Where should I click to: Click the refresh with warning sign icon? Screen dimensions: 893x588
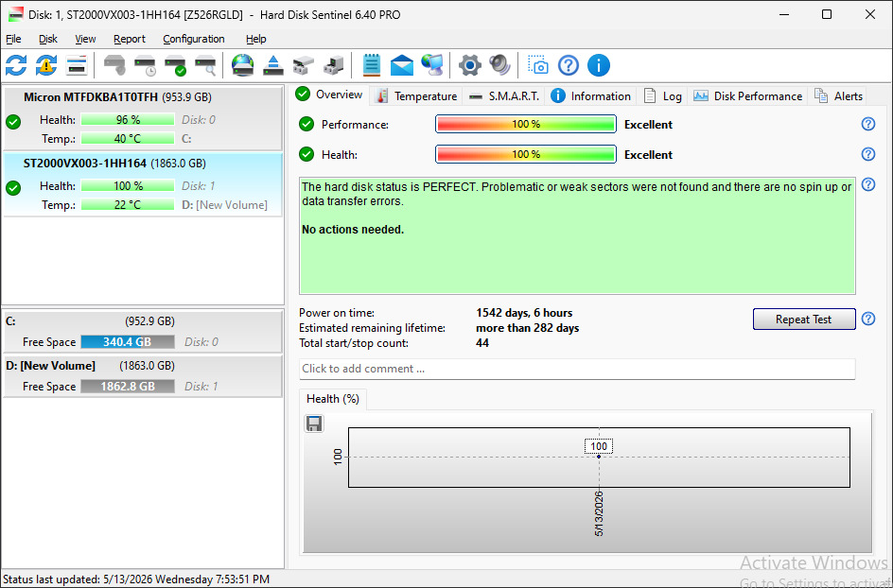click(46, 65)
